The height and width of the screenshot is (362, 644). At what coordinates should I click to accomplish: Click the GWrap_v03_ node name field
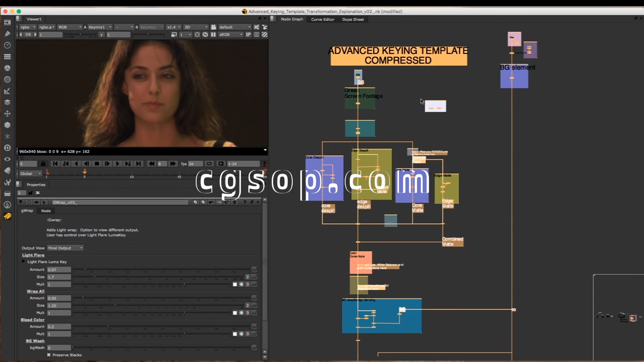[121, 202]
